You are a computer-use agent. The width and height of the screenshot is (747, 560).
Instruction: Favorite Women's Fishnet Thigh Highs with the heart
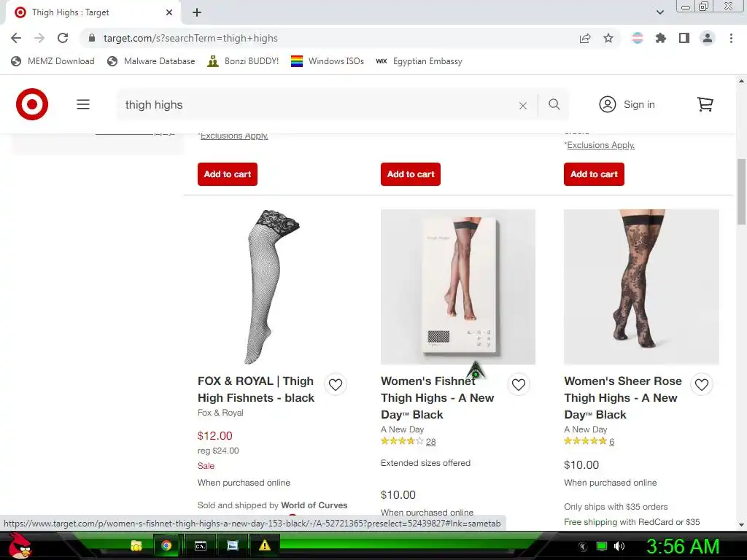519,384
